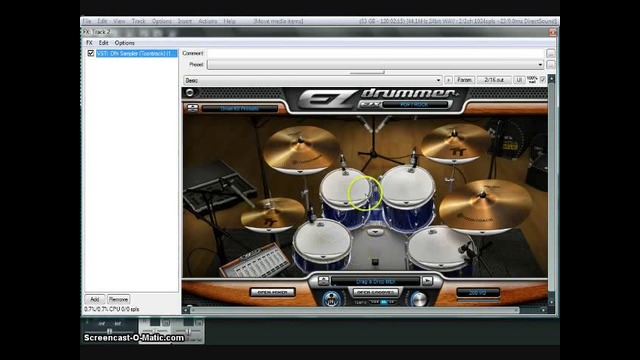Open the Drum Kit Presets selector
This screenshot has width=640, height=360.
coord(239,109)
